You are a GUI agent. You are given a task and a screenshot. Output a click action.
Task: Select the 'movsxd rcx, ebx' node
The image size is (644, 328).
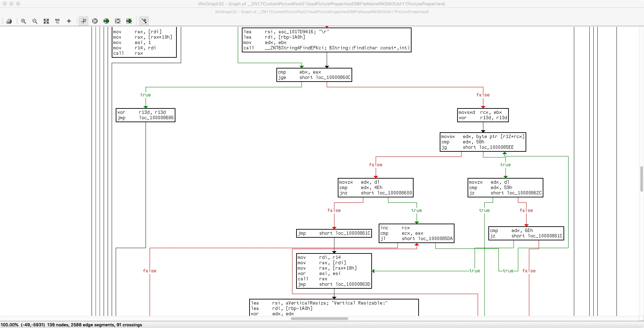[483, 115]
